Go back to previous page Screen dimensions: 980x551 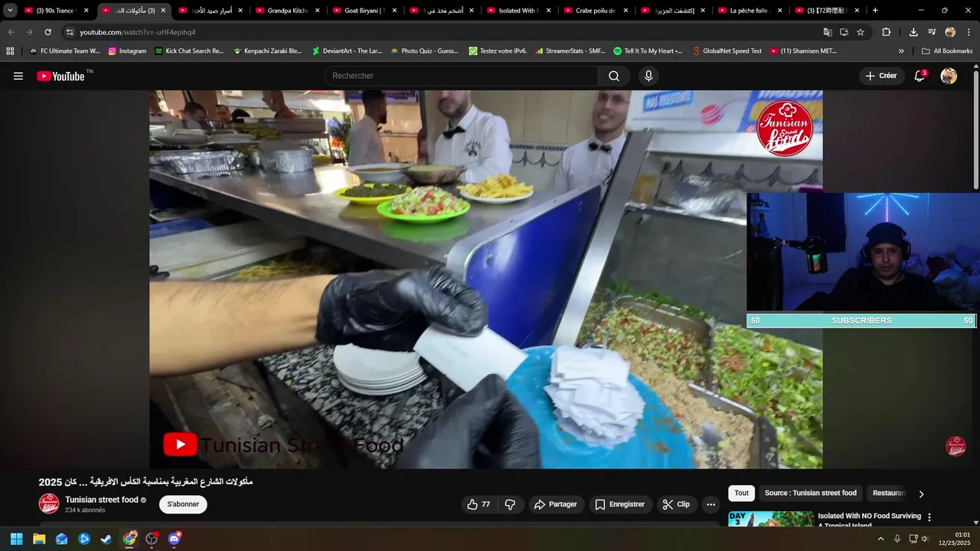coord(11,32)
